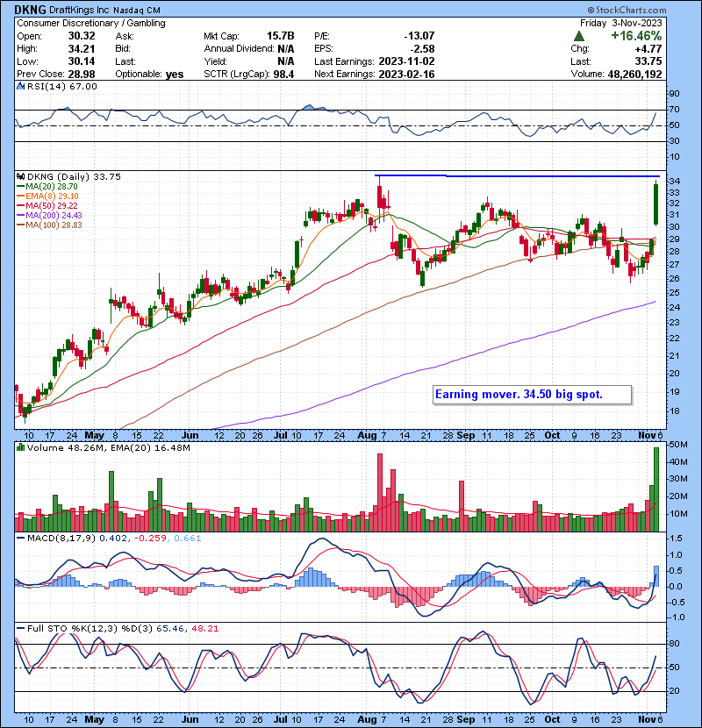The image size is (702, 728).
Task: Click the Aug label on the price chart axis
Action: [367, 436]
